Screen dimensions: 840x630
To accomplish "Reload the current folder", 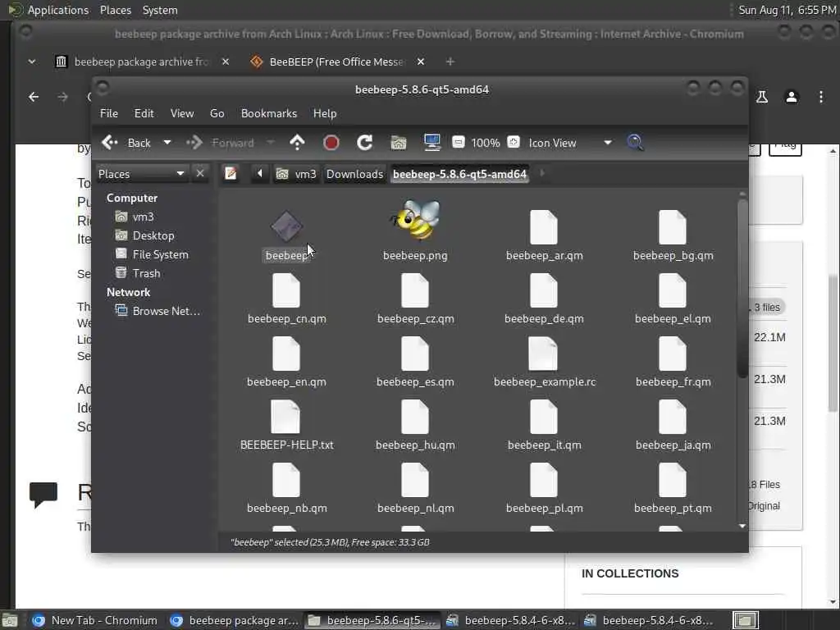I will (365, 143).
